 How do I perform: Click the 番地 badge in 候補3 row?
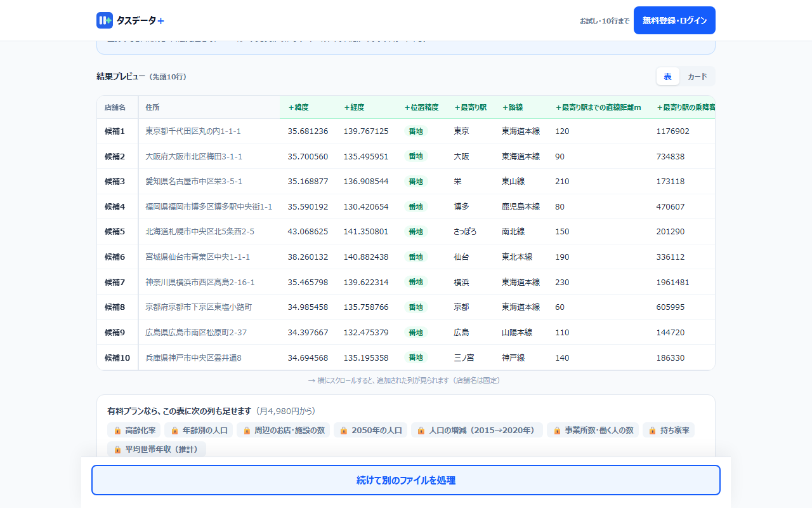tap(416, 182)
